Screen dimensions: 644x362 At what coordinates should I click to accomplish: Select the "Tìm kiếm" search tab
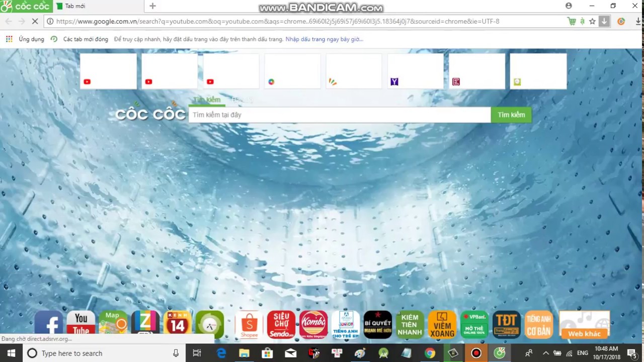[207, 100]
